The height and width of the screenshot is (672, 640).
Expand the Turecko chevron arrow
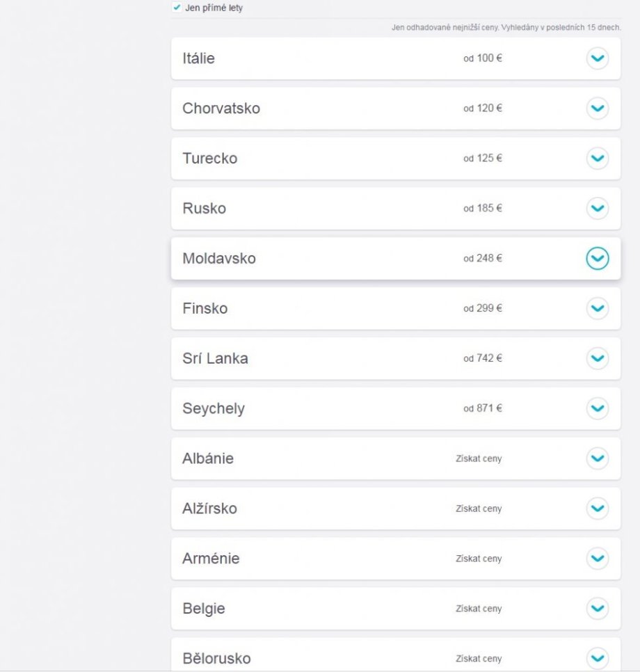click(x=597, y=159)
